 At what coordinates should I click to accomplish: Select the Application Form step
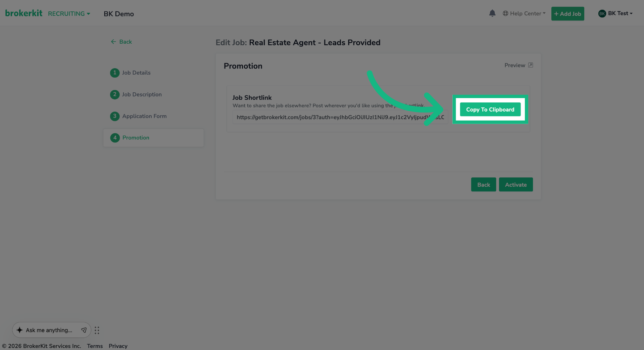click(144, 116)
